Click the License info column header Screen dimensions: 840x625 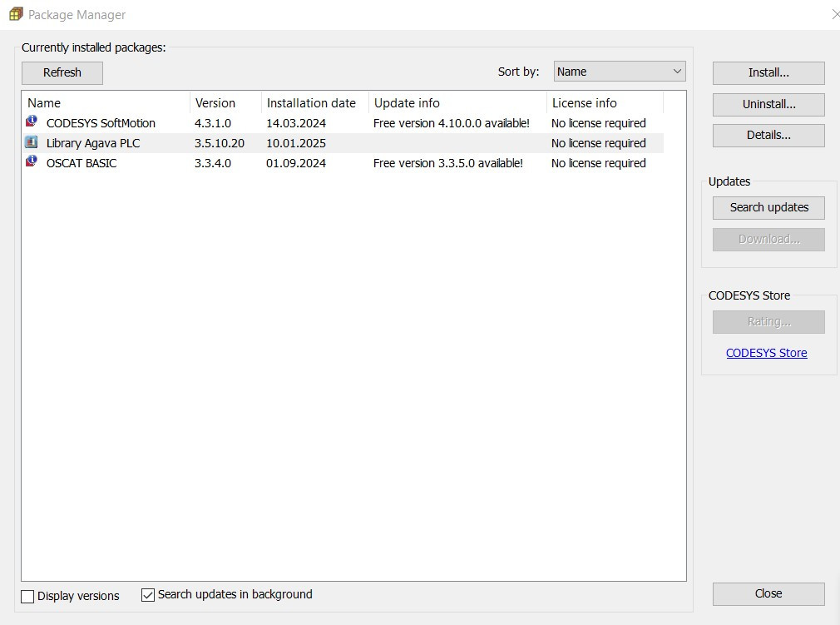tap(585, 103)
